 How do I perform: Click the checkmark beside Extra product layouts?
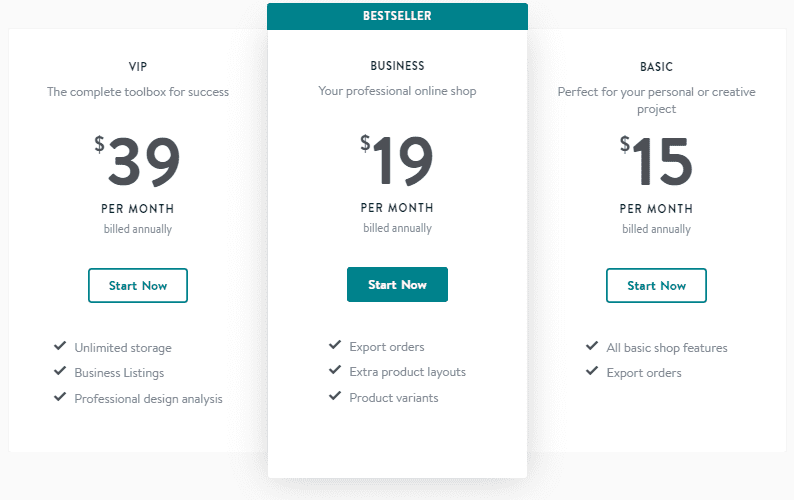tap(335, 370)
